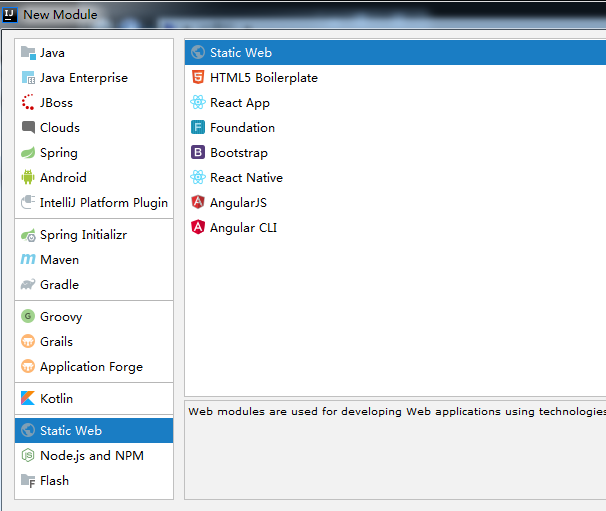Click the Android robot icon
The image size is (606, 511).
(28, 177)
